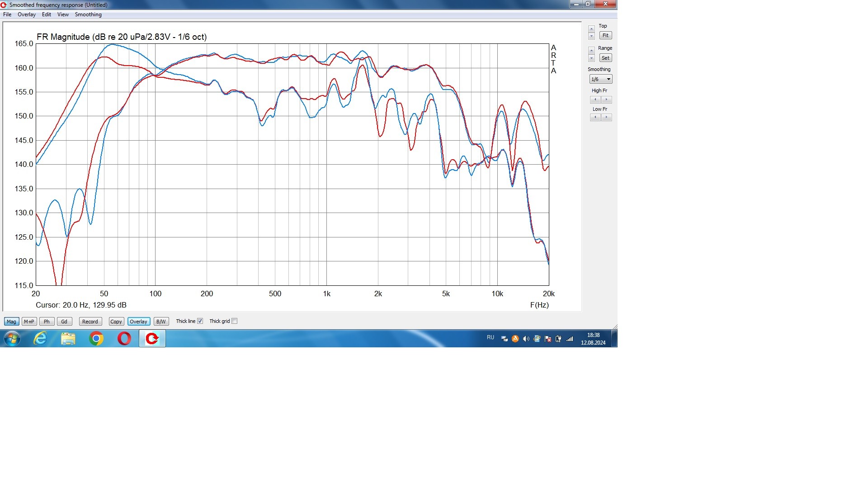
Task: Click the Range down arrow stepper
Action: (x=591, y=58)
